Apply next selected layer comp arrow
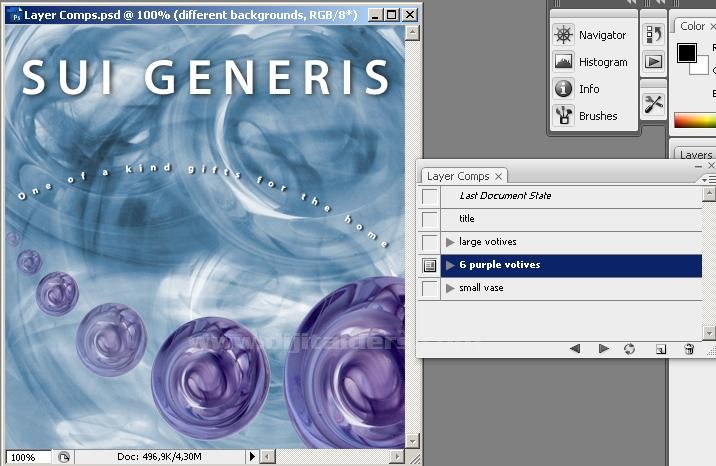 pos(604,349)
